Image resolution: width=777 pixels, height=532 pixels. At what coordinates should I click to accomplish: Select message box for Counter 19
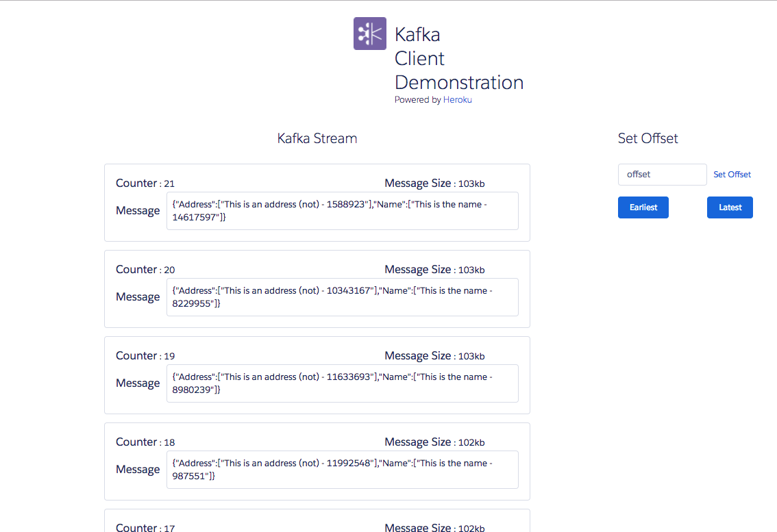point(343,383)
